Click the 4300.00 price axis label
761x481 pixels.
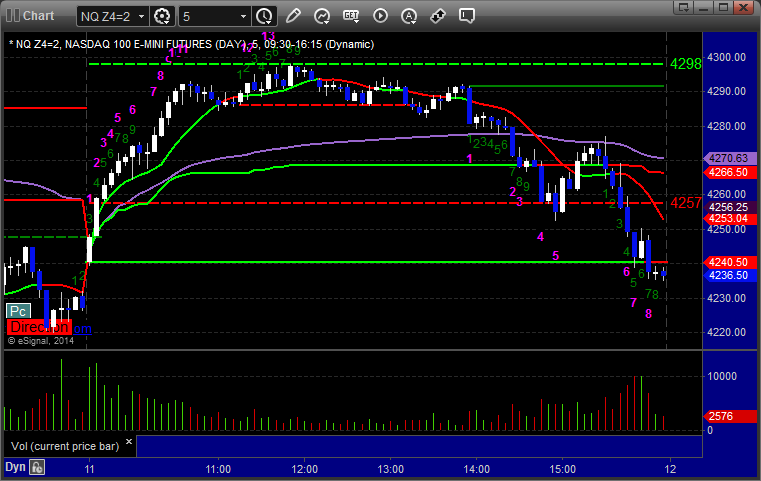(x=727, y=57)
